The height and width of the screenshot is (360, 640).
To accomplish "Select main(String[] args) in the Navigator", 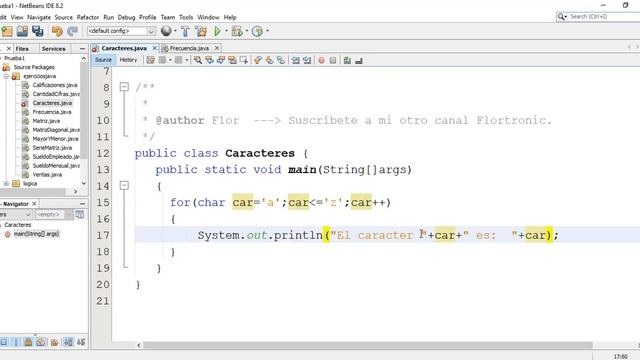I will coord(36,234).
